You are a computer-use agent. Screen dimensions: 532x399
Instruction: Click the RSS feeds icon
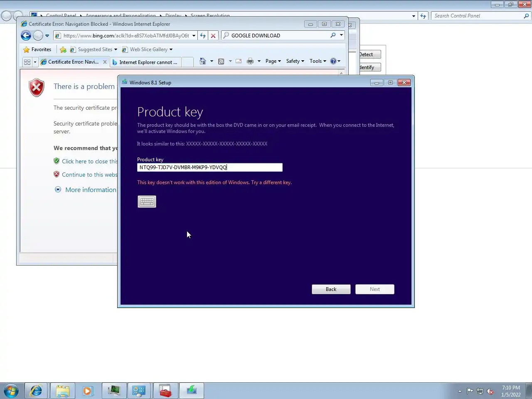point(221,61)
